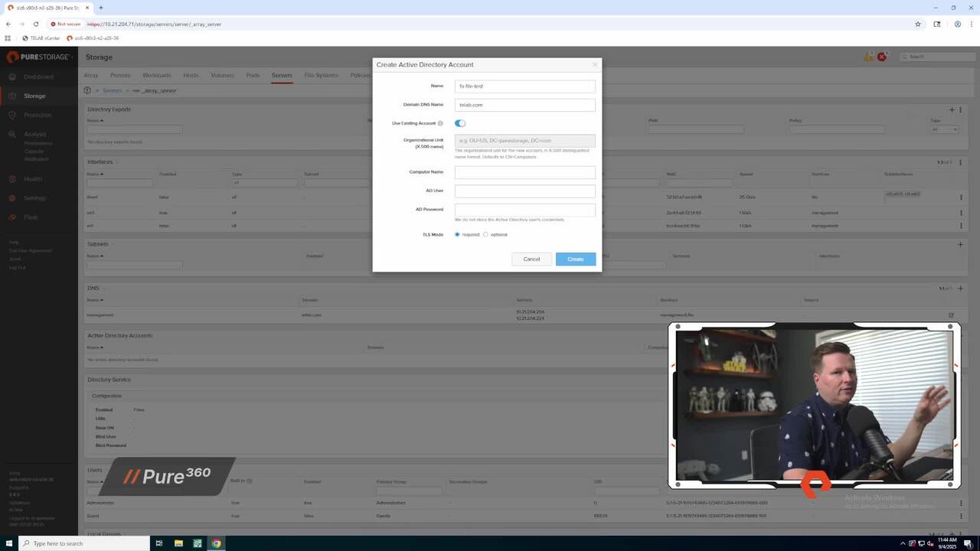
Task: Select the 'optional' TLS Mode radio button
Action: click(x=485, y=234)
